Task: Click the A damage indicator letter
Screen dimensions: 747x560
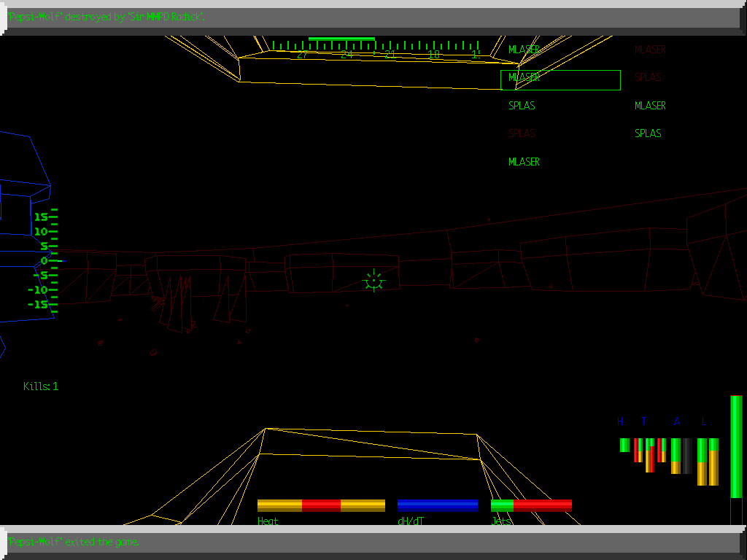Action: 678,421
